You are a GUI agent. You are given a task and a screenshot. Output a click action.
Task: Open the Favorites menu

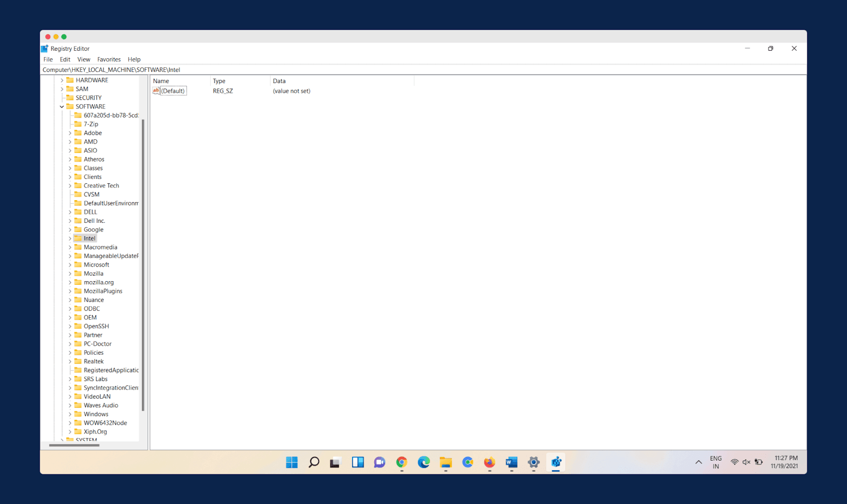109,59
